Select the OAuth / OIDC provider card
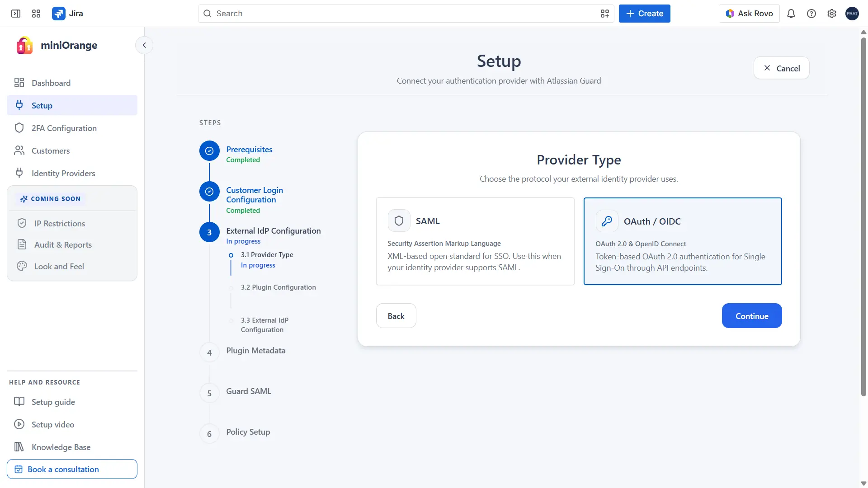This screenshot has height=488, width=868. (x=683, y=241)
